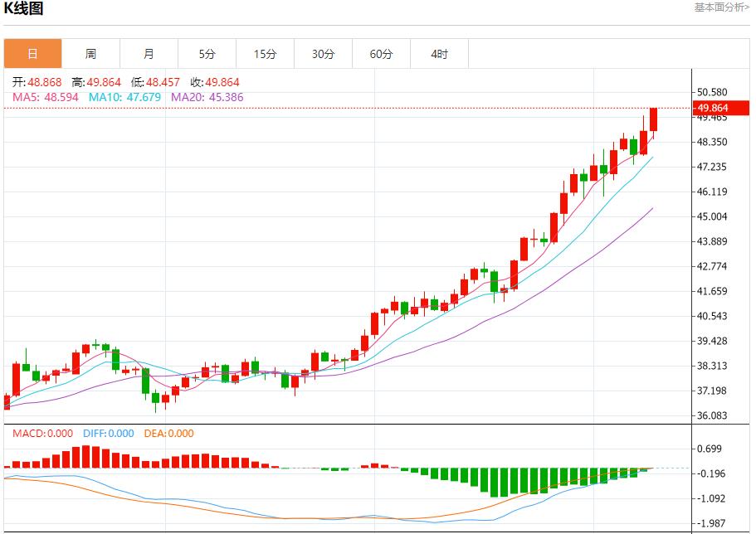The width and height of the screenshot is (756, 534).
Task: Select the 15分 interval tab
Action: tap(265, 52)
